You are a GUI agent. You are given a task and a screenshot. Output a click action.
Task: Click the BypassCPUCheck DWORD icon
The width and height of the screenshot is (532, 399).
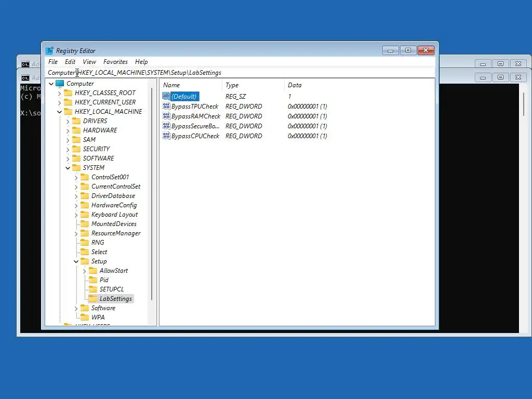[166, 136]
